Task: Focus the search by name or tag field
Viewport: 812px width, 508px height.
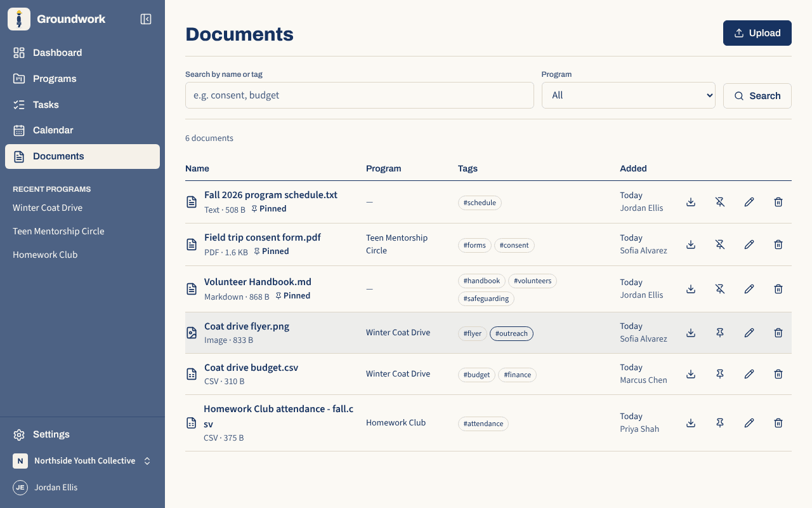Action: 360,95
